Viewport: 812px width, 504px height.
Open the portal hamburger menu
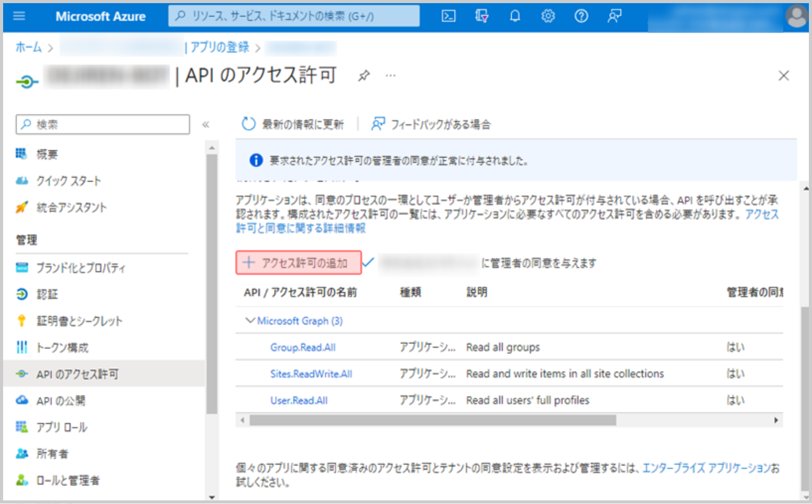pyautogui.click(x=19, y=16)
